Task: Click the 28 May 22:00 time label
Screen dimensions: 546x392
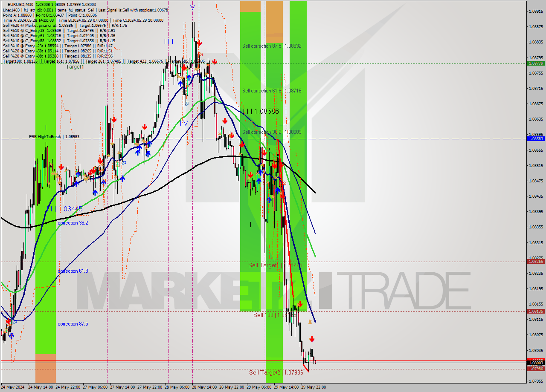Action: [232, 387]
